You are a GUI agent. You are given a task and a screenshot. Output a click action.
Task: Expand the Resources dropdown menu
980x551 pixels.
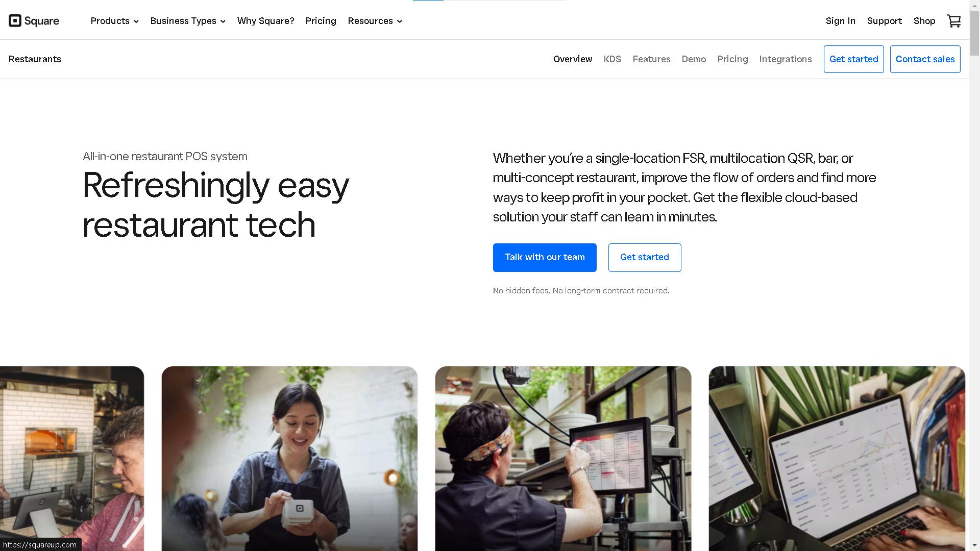pyautogui.click(x=374, y=20)
